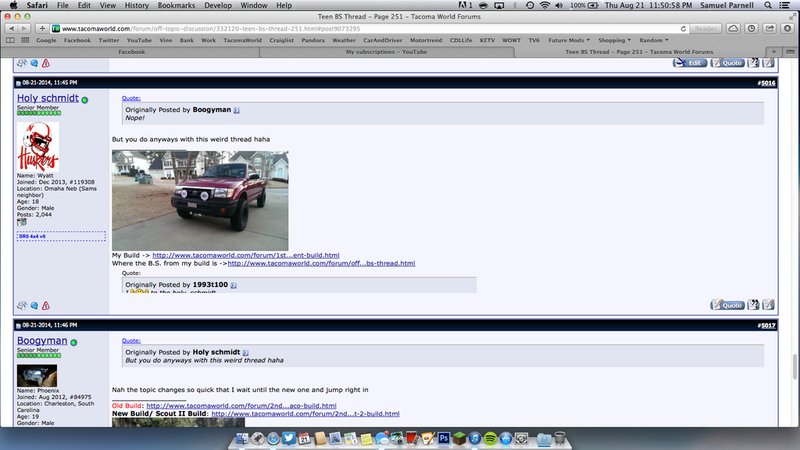Open the Craiglist bookmark
This screenshot has height=450, width=800.
tap(282, 40)
